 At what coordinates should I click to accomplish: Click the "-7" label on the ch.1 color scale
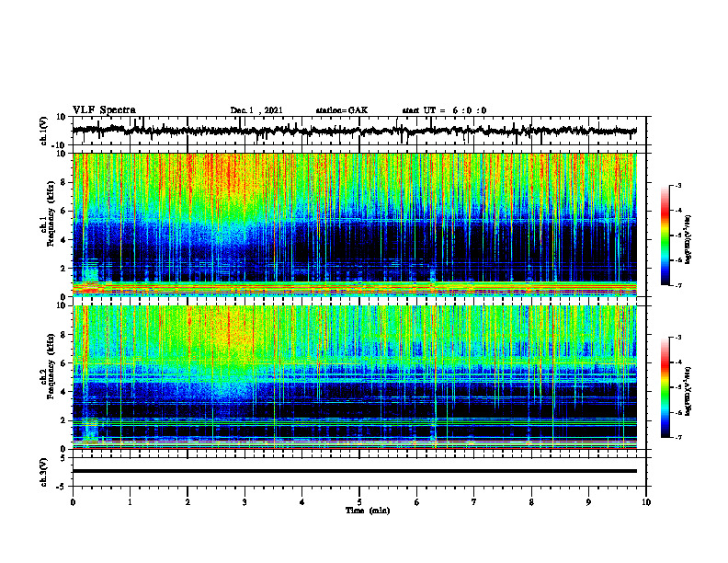[678, 285]
